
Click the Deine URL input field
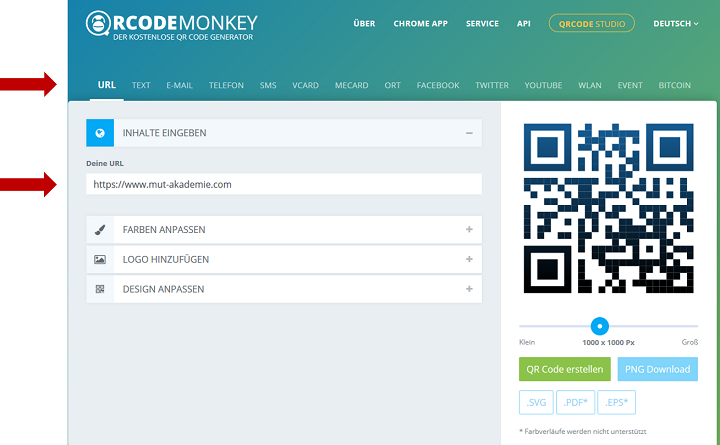284,184
